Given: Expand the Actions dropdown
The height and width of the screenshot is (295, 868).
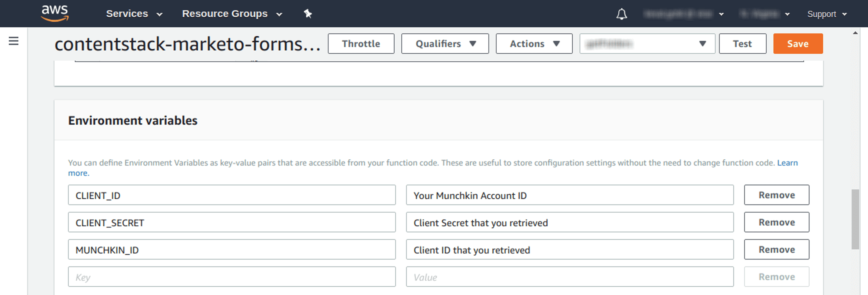Looking at the screenshot, I should click(534, 43).
